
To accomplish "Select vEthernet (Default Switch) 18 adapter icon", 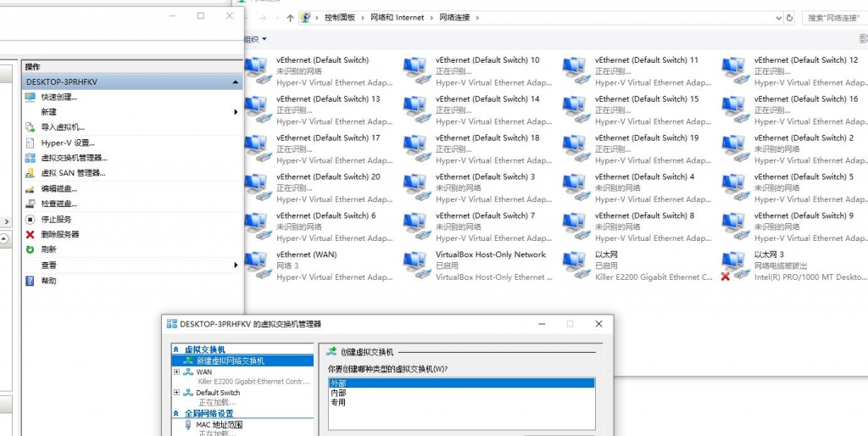I will pos(415,148).
